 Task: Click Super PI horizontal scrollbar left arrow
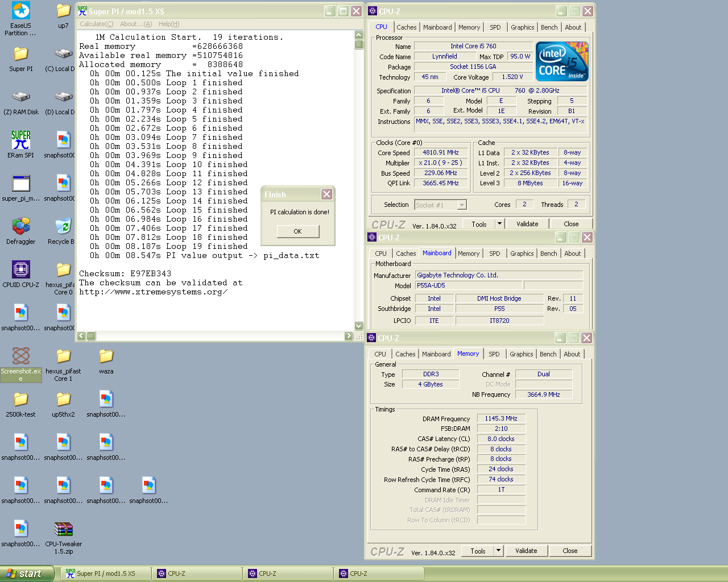pyautogui.click(x=81, y=336)
